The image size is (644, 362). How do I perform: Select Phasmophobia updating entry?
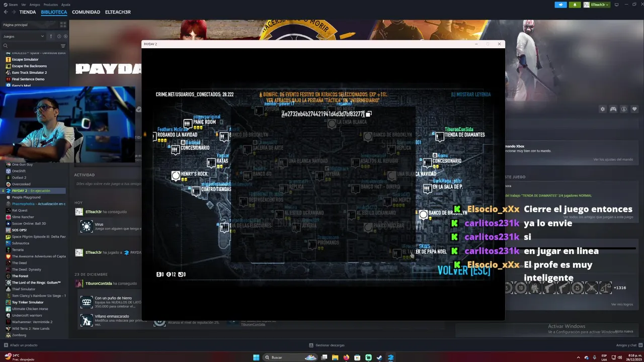tap(38, 204)
